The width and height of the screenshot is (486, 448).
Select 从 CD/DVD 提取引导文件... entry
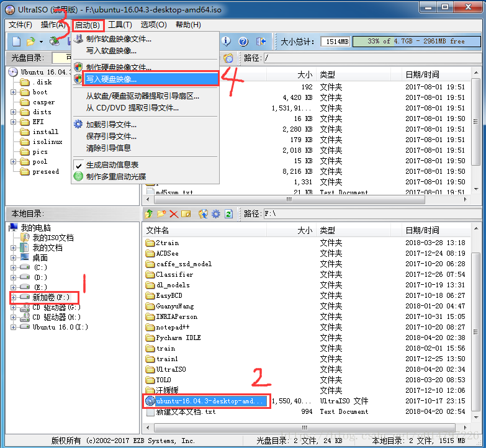point(146,108)
